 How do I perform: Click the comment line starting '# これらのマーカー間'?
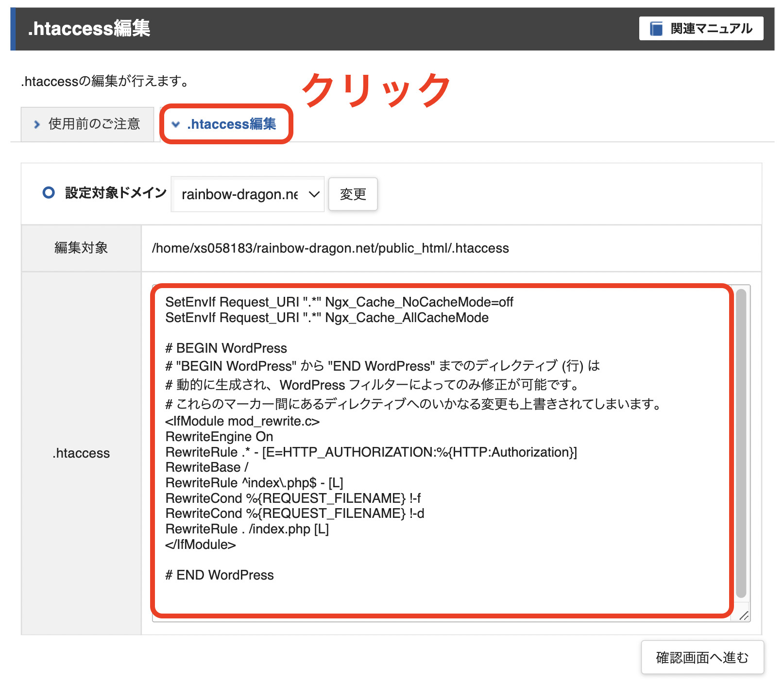[414, 404]
